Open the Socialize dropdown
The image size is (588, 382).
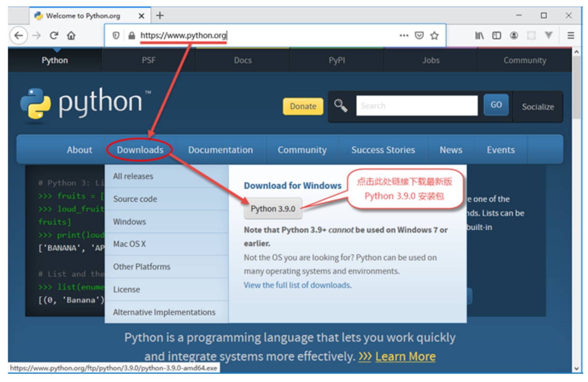[538, 107]
